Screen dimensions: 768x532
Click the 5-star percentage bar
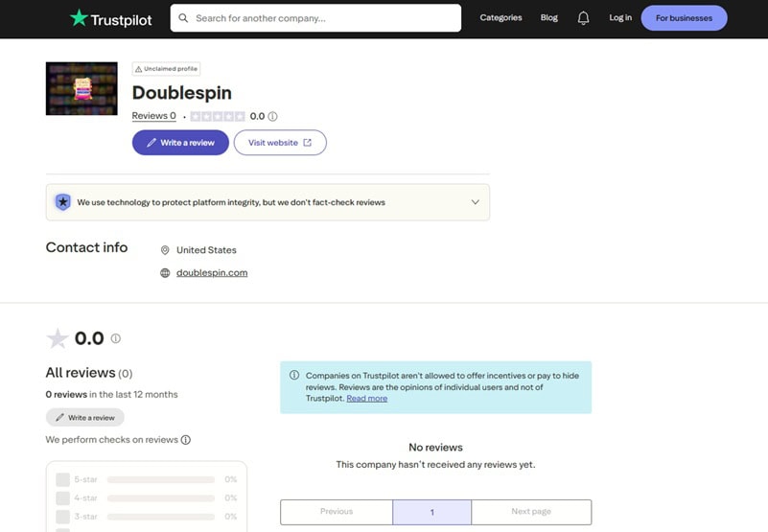(x=161, y=479)
